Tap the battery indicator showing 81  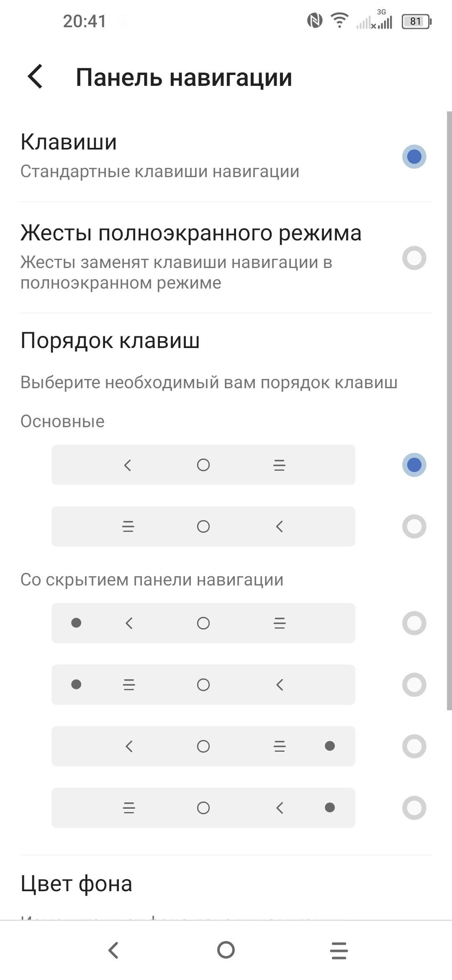click(416, 21)
